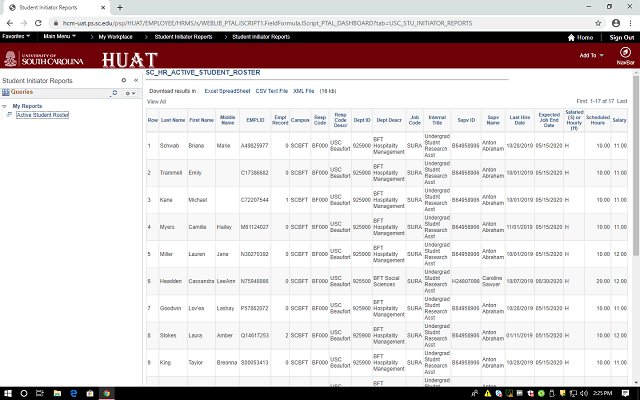Open the notification center icon
Image resolution: width=640 pixels, height=400 pixels.
click(625, 393)
